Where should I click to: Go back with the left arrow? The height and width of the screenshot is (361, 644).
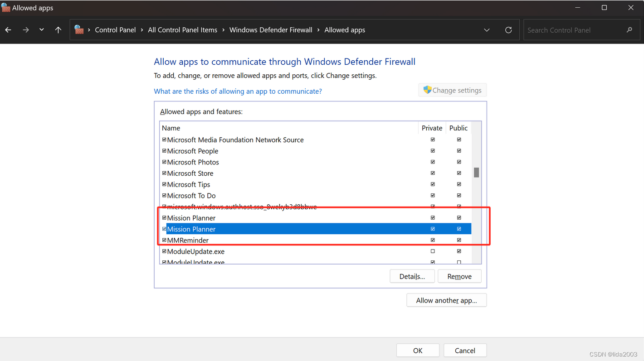(8, 30)
